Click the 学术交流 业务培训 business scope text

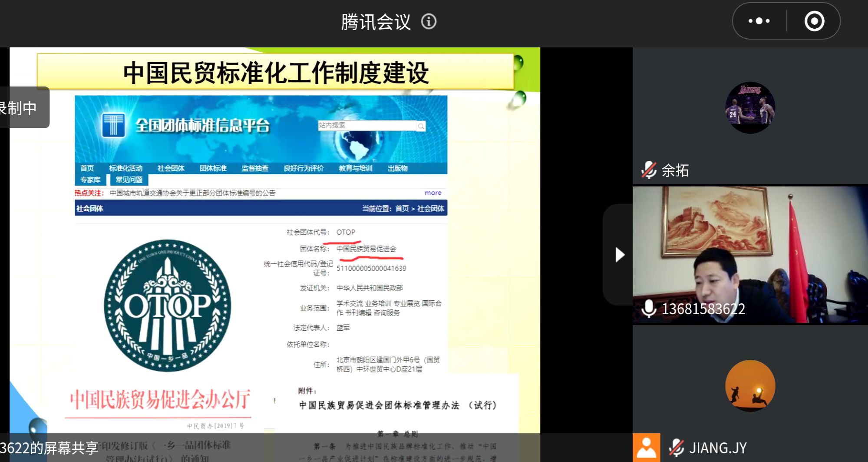[389, 308]
